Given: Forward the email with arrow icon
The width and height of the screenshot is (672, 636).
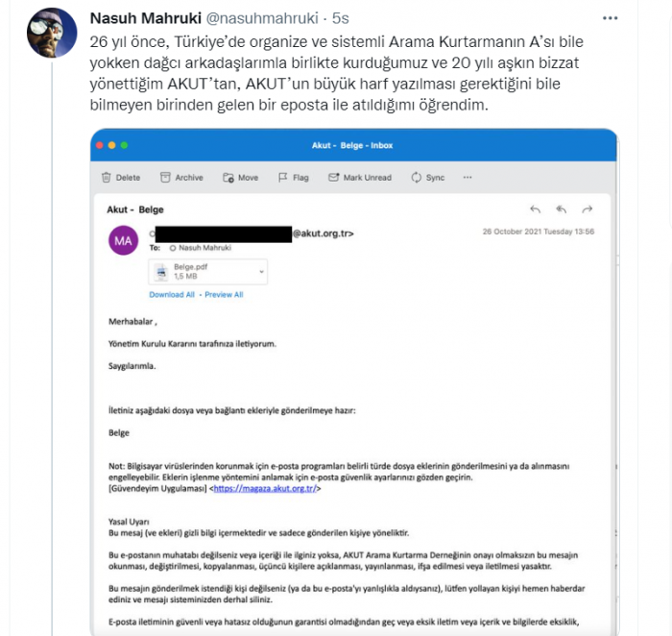Looking at the screenshot, I should click(588, 209).
